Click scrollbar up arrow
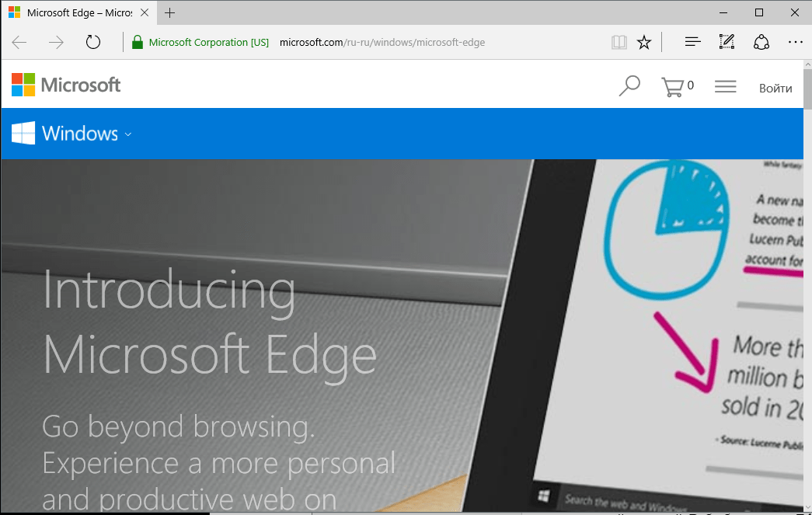This screenshot has width=812, height=515. [x=807, y=64]
